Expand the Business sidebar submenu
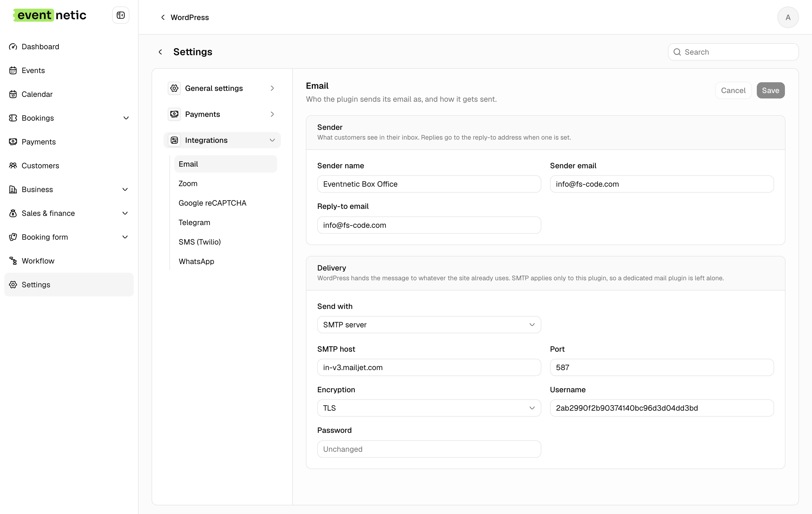812x514 pixels. 125,189
